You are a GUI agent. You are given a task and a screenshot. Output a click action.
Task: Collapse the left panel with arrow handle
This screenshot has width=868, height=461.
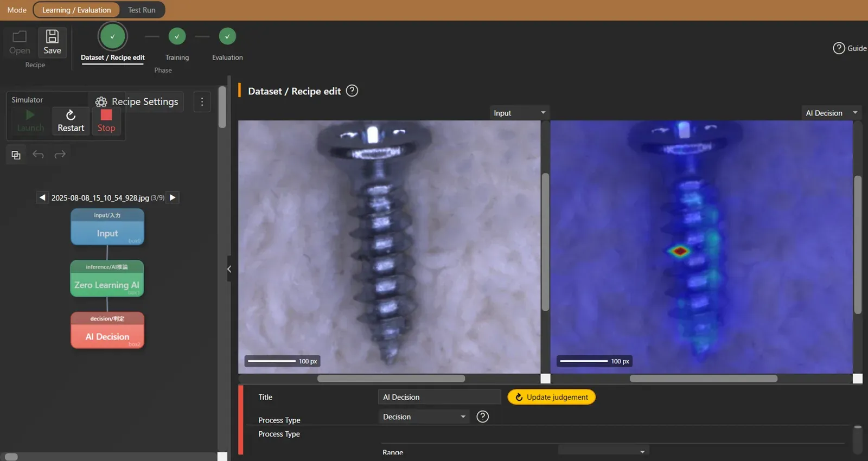pyautogui.click(x=229, y=268)
